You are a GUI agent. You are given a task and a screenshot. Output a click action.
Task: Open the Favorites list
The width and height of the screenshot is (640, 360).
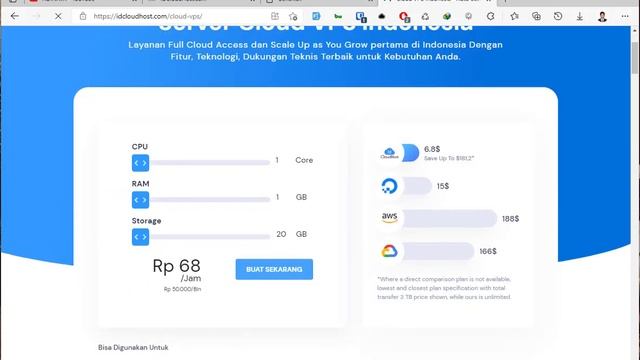click(x=514, y=16)
